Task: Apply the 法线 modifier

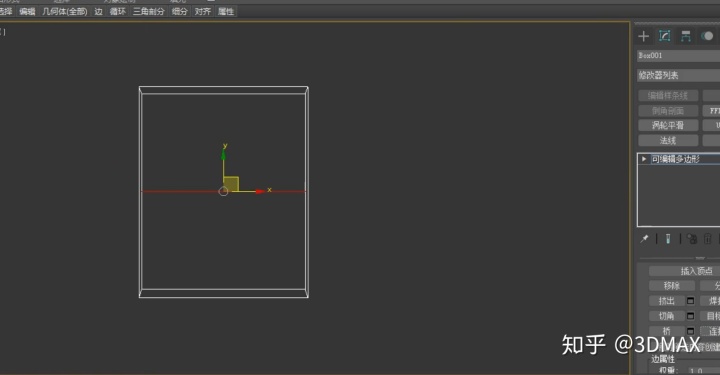Action: click(x=668, y=140)
